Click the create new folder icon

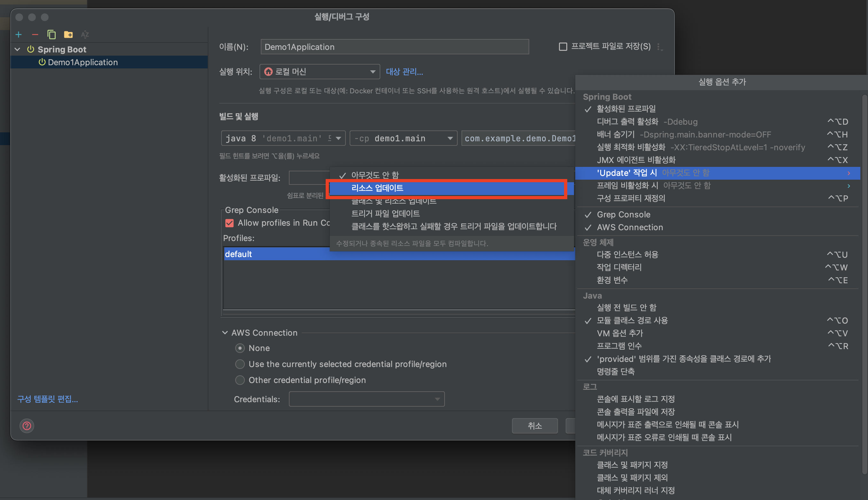pos(68,35)
